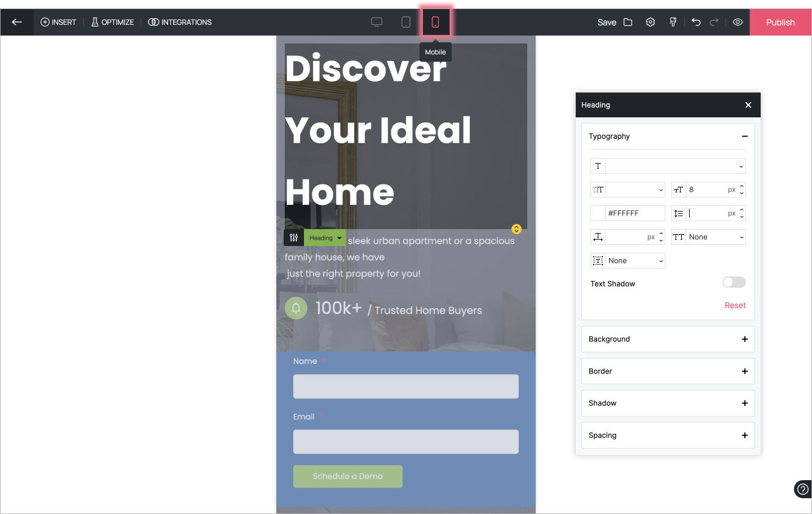The width and height of the screenshot is (812, 514).
Task: Reset the typography settings
Action: [735, 305]
